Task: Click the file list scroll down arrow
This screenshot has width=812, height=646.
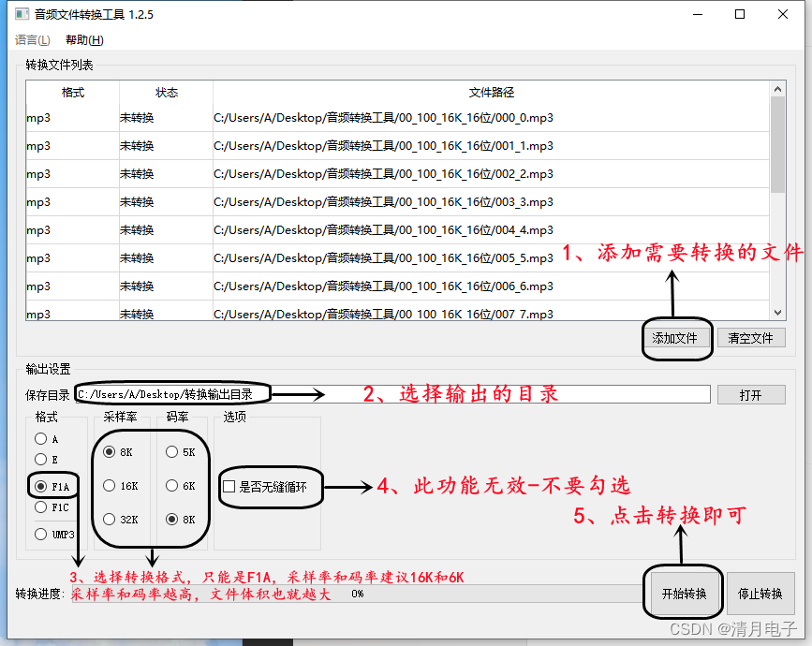Action: coord(777,312)
